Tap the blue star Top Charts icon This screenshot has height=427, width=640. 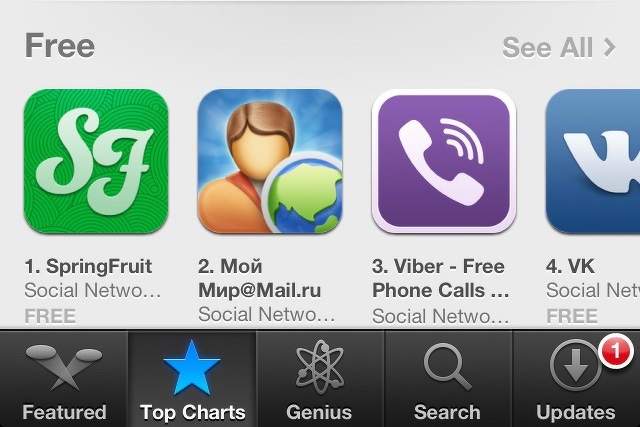coord(192,368)
